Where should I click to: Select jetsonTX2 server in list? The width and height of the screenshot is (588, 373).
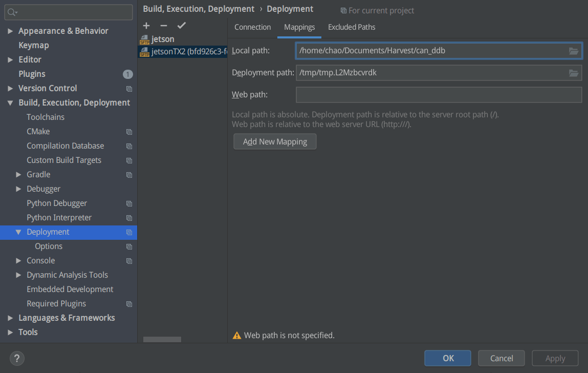[x=182, y=51]
